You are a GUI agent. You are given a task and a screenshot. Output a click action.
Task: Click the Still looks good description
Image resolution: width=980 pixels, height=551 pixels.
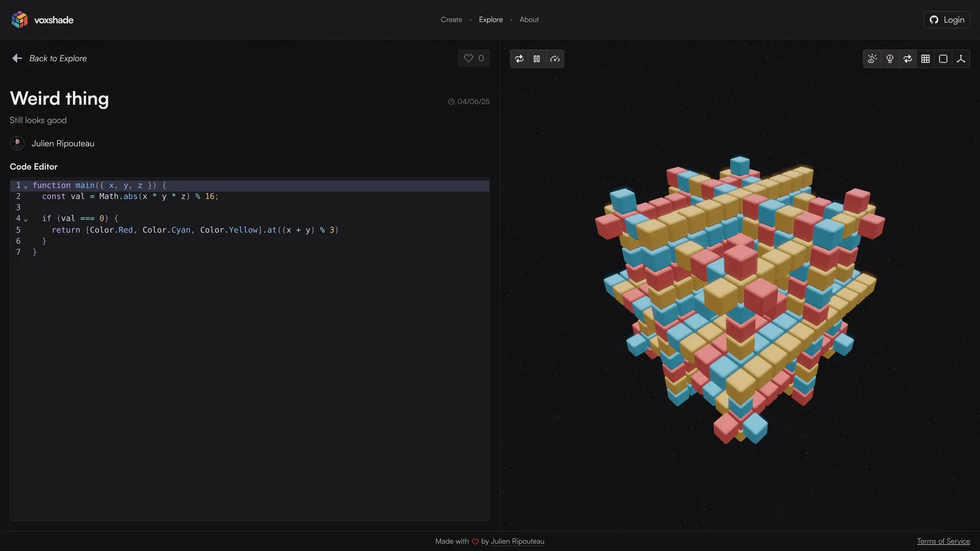(38, 120)
